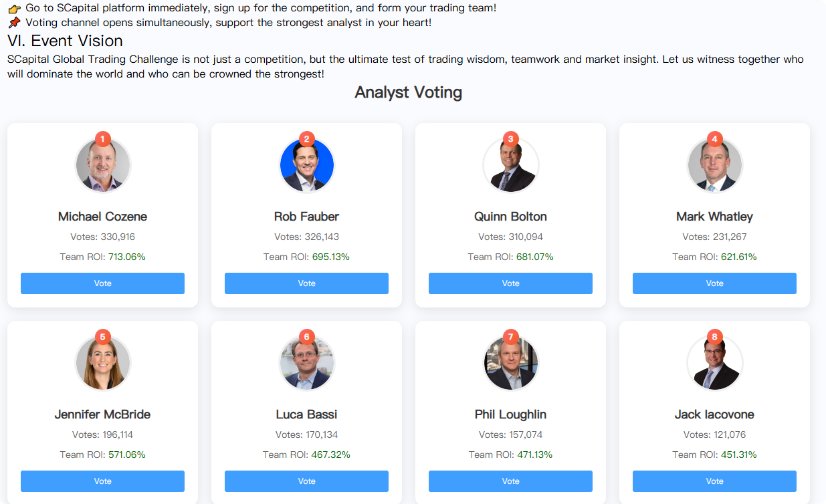This screenshot has width=826, height=504.
Task: Click the rank 5 badge icon
Action: 102,337
